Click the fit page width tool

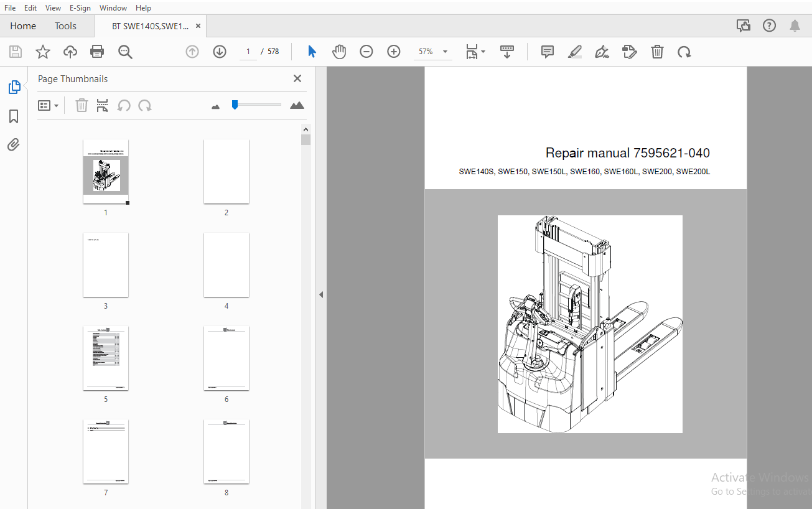(x=472, y=52)
